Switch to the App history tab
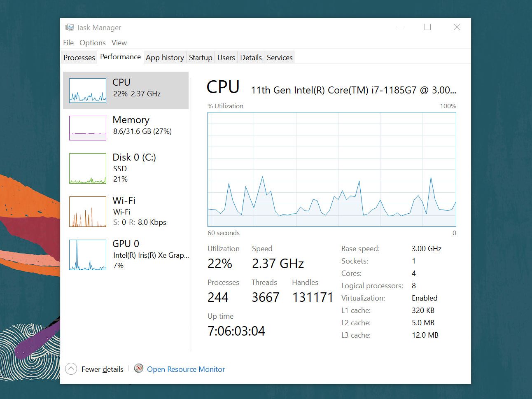The image size is (532, 399). [x=165, y=58]
